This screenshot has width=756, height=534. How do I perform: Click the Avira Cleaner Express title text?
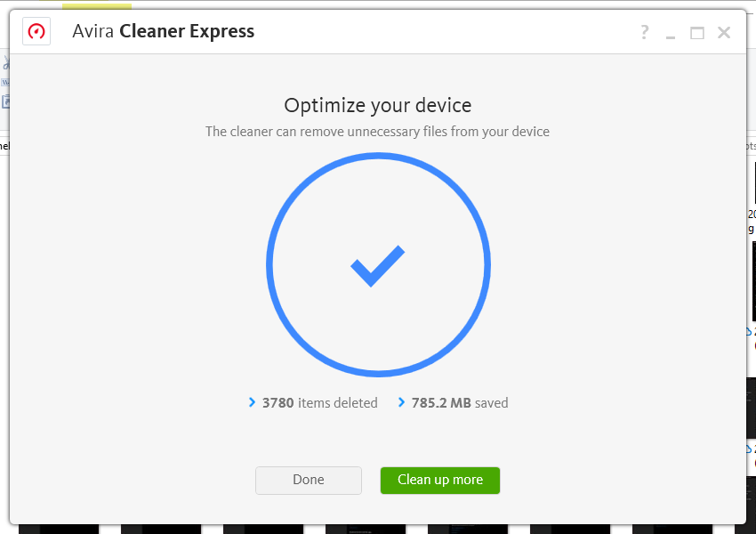[x=164, y=32]
